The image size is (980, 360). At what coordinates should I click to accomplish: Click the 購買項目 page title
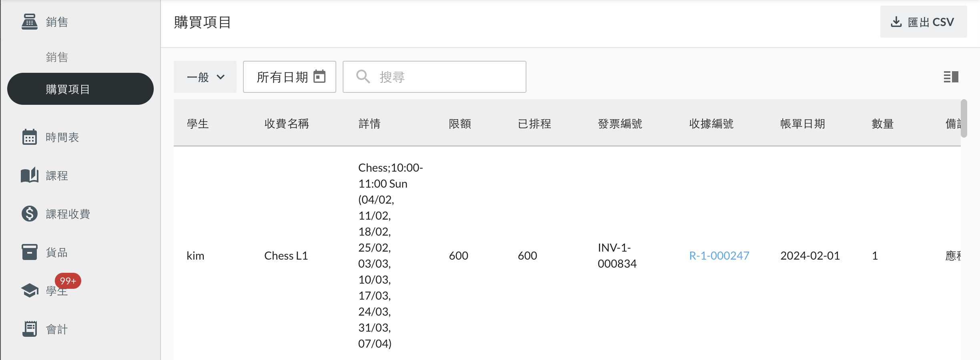tap(203, 22)
